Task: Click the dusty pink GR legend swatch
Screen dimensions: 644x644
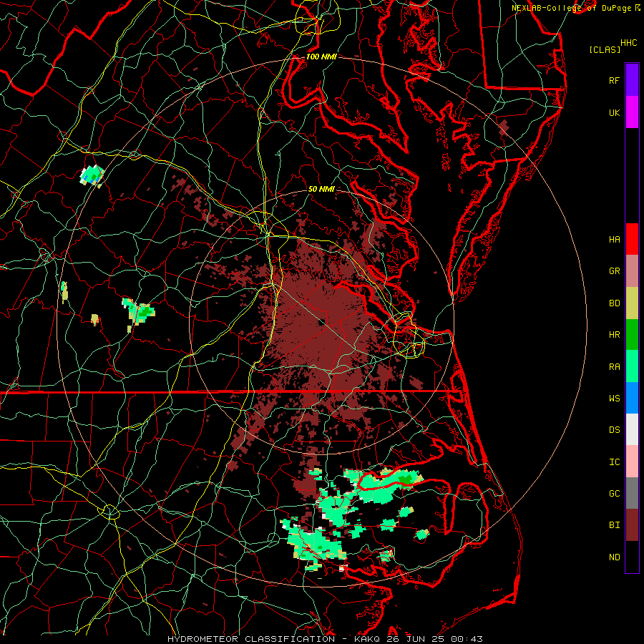Action: (632, 271)
